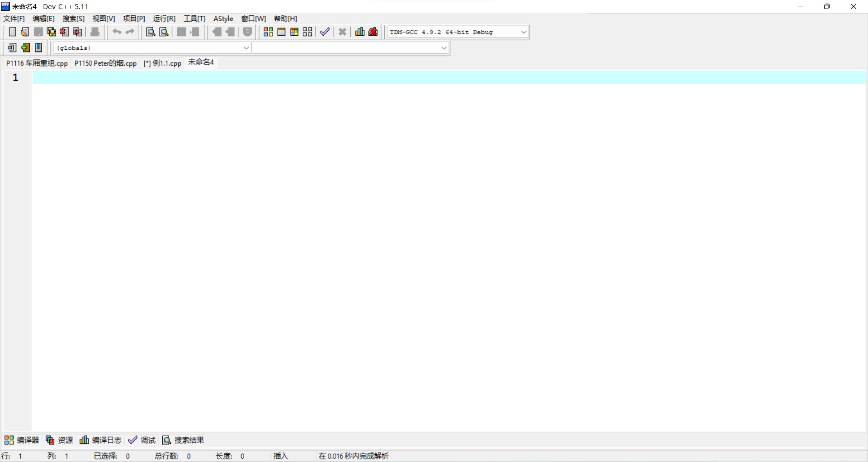Open the 运行[R] menu

(164, 19)
